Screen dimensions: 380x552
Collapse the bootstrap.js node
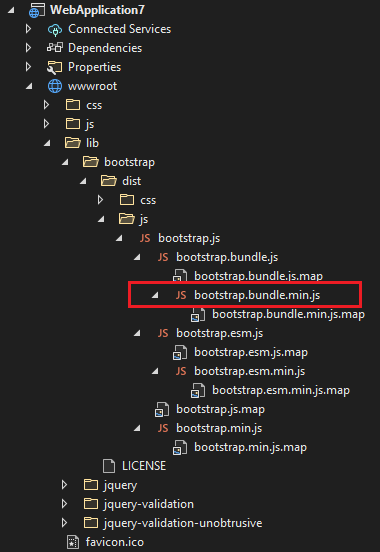119,238
